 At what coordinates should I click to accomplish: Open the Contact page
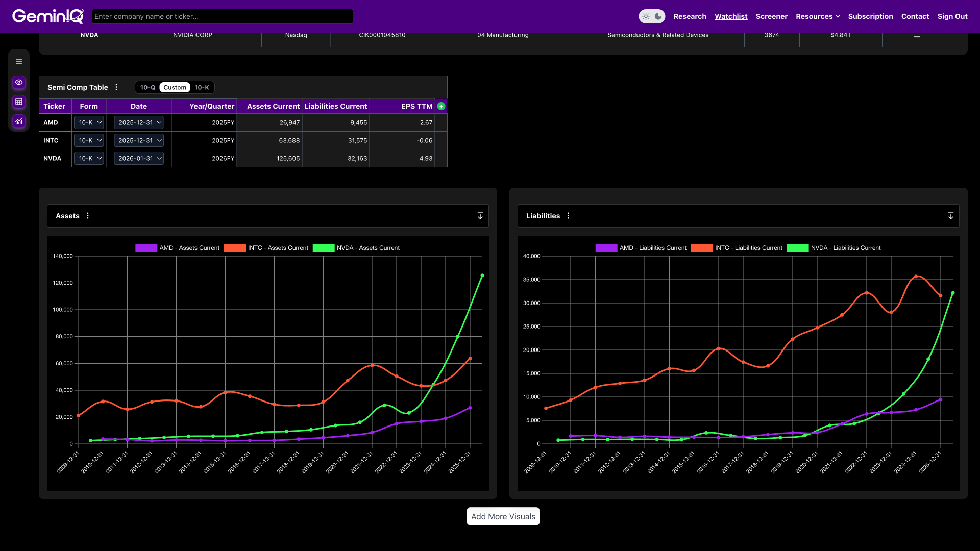[x=915, y=16]
